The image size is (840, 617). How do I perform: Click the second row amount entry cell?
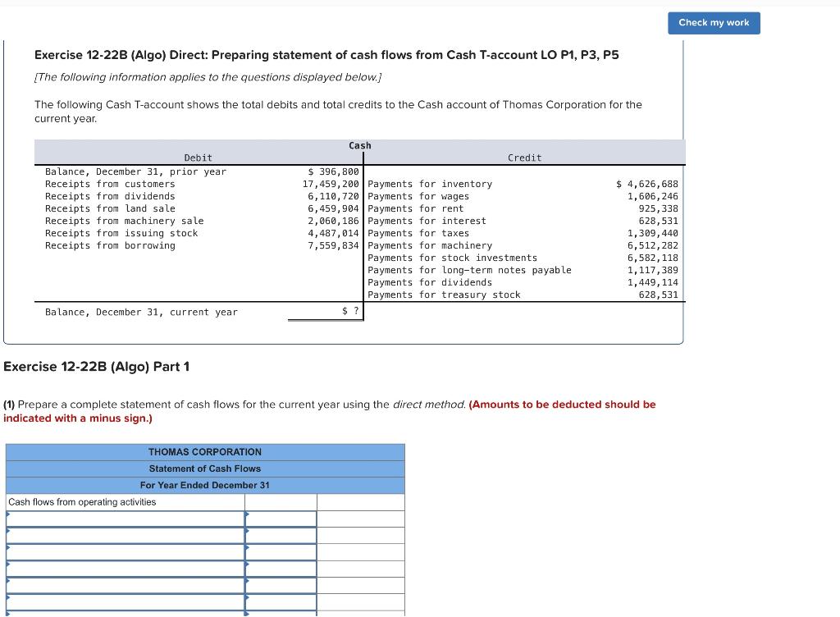pos(281,535)
